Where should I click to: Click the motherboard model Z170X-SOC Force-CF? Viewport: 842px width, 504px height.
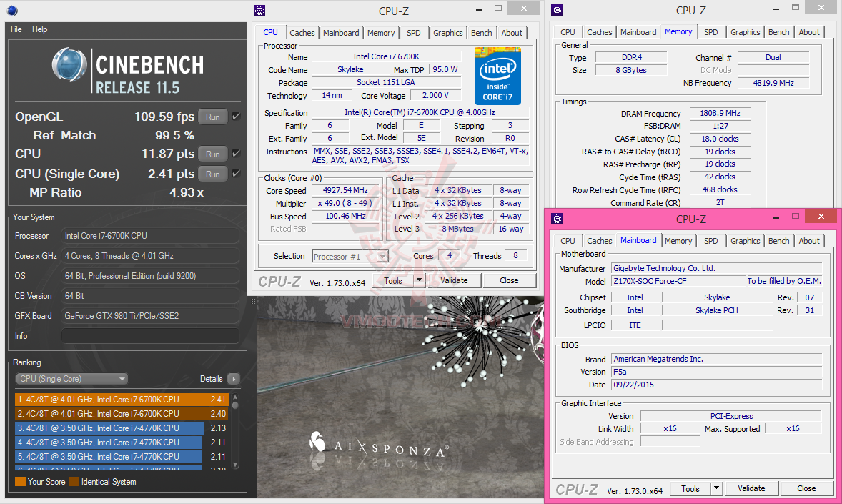(x=679, y=280)
